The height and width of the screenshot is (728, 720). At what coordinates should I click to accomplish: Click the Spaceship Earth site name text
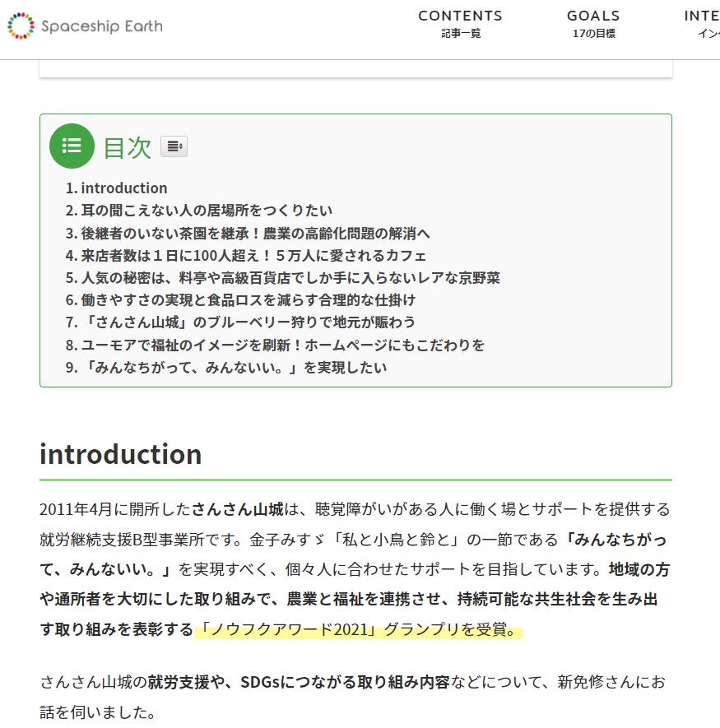[x=102, y=26]
